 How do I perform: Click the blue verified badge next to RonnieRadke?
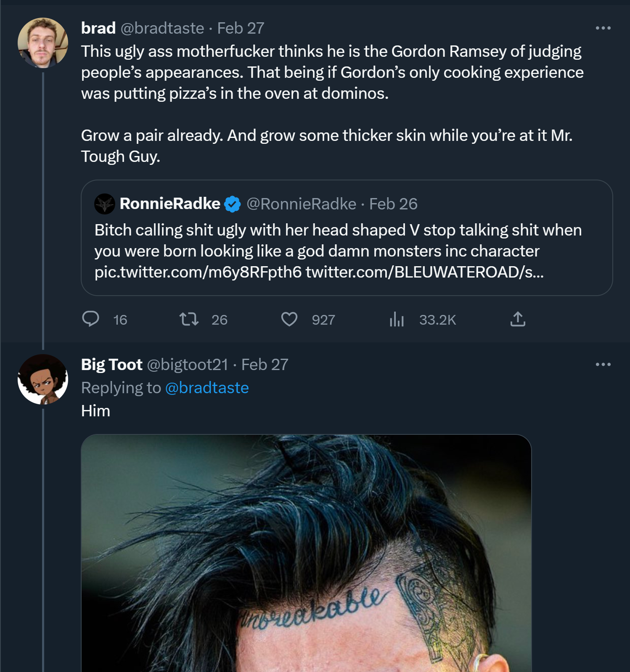[232, 204]
